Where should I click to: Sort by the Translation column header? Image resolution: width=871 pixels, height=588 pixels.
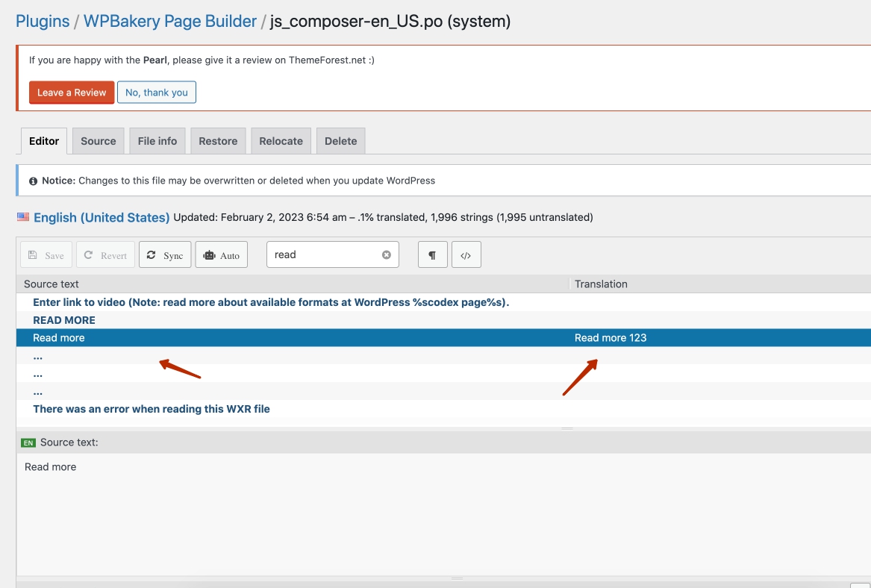coord(601,284)
